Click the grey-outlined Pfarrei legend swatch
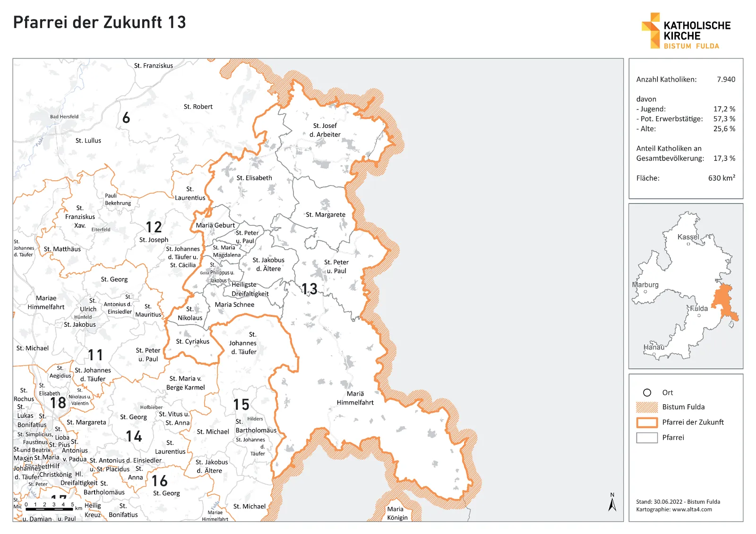Viewport: 756px width, 534px height. point(647,438)
